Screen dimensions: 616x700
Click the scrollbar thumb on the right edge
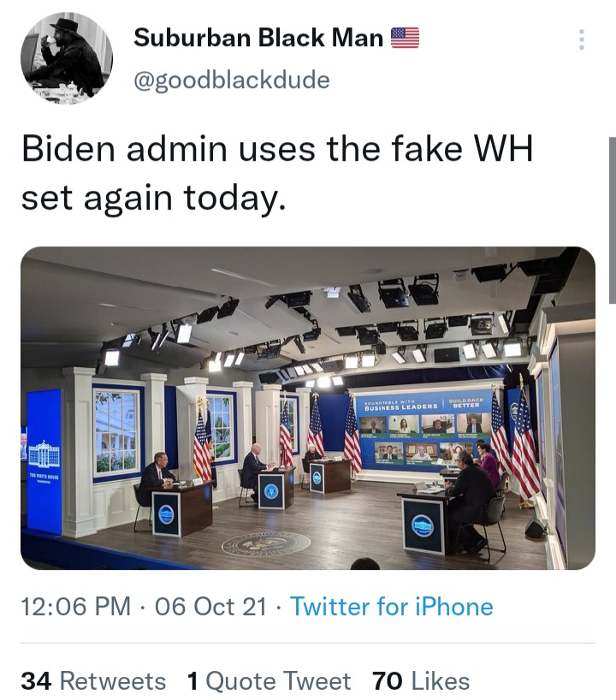click(613, 221)
